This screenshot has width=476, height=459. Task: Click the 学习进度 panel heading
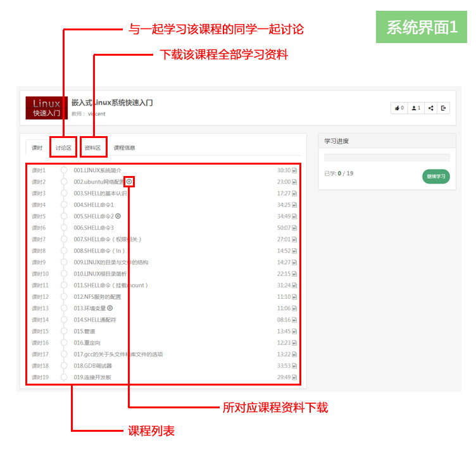point(336,141)
